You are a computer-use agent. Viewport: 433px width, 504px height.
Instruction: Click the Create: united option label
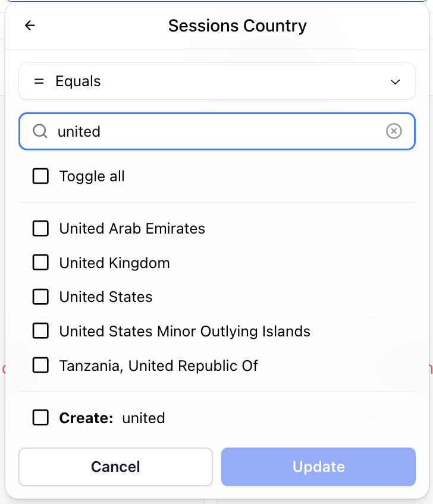(x=112, y=418)
